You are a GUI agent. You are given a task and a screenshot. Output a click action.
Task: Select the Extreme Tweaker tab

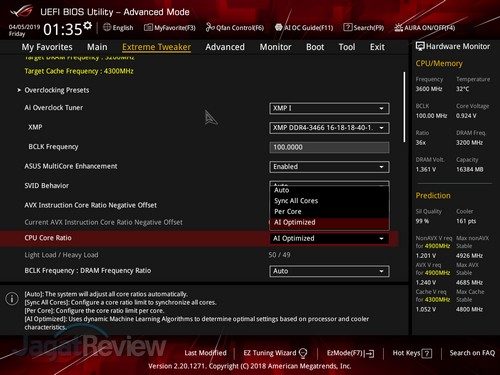156,47
